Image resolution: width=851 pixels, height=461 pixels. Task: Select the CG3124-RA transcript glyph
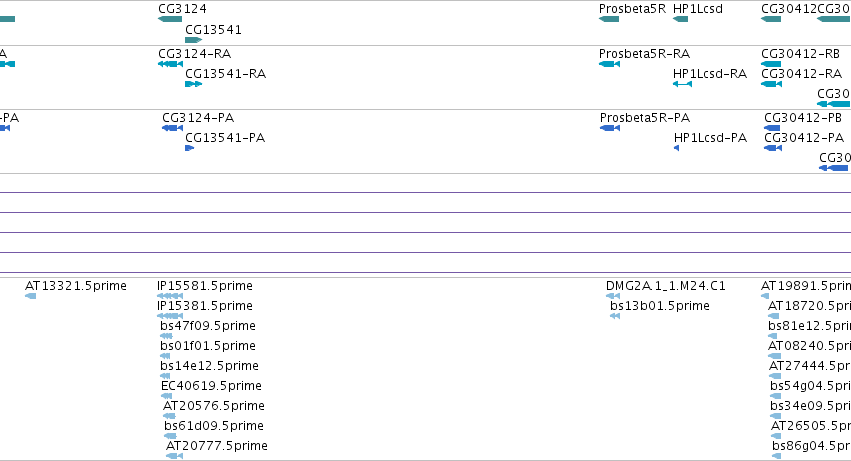[x=170, y=64]
